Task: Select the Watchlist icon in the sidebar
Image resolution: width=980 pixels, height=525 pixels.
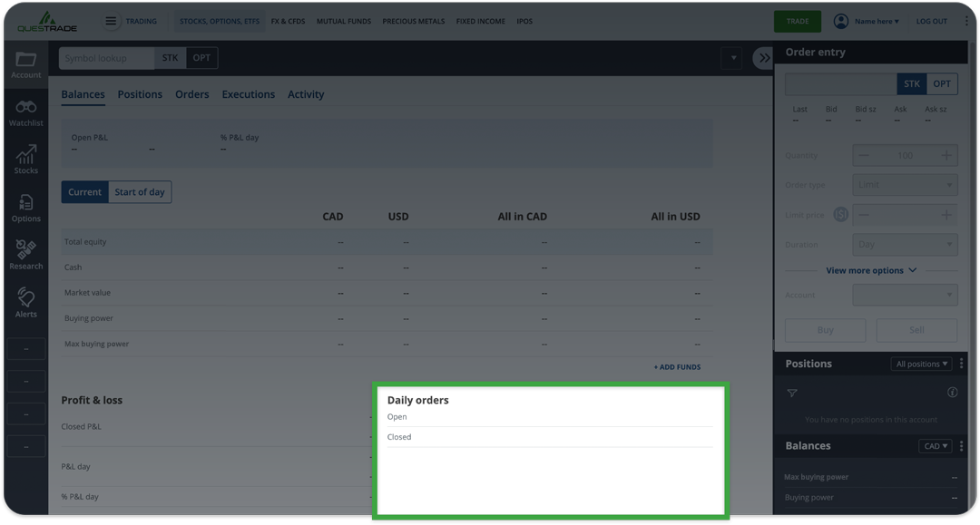Action: tap(25, 112)
